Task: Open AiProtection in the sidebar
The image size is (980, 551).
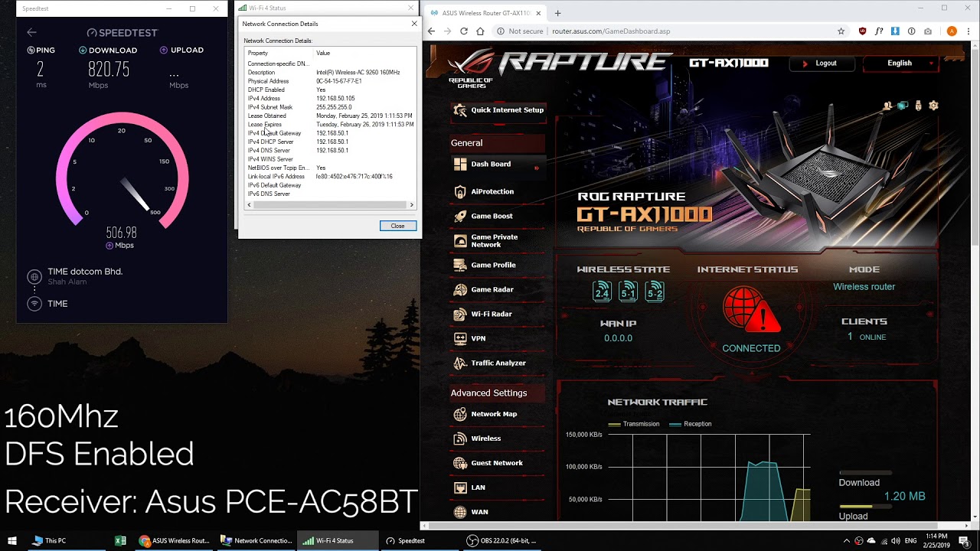Action: (x=497, y=191)
